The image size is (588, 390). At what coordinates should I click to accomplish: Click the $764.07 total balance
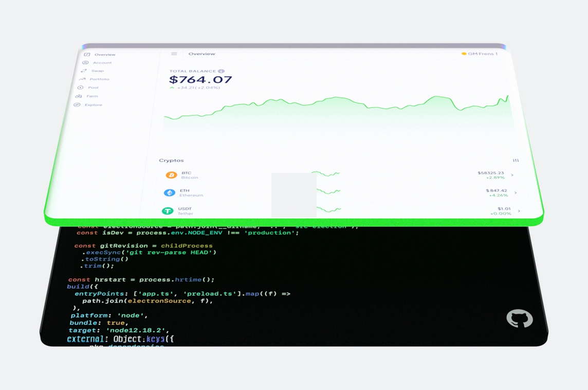click(x=200, y=80)
